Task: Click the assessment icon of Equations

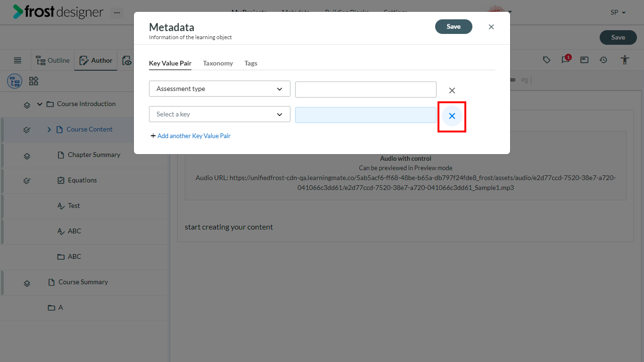Action: coord(61,180)
